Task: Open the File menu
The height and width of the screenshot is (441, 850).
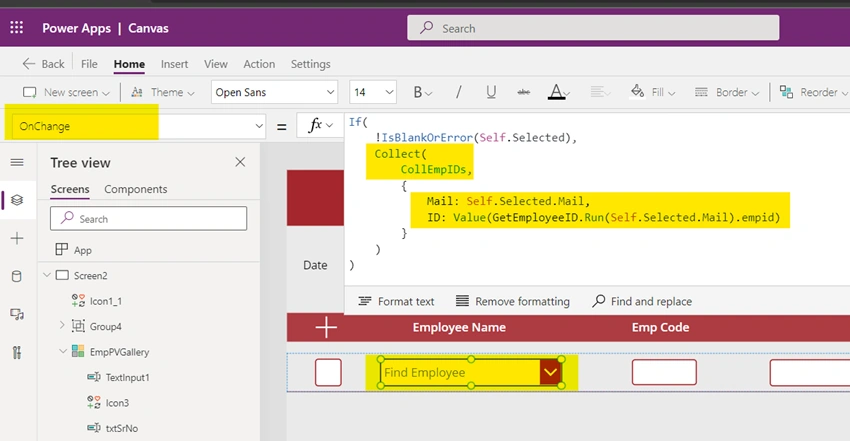Action: (x=89, y=64)
